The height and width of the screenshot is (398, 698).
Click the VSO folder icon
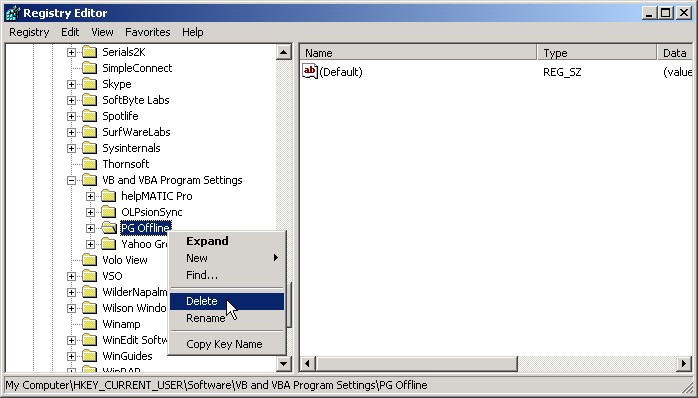pos(89,276)
